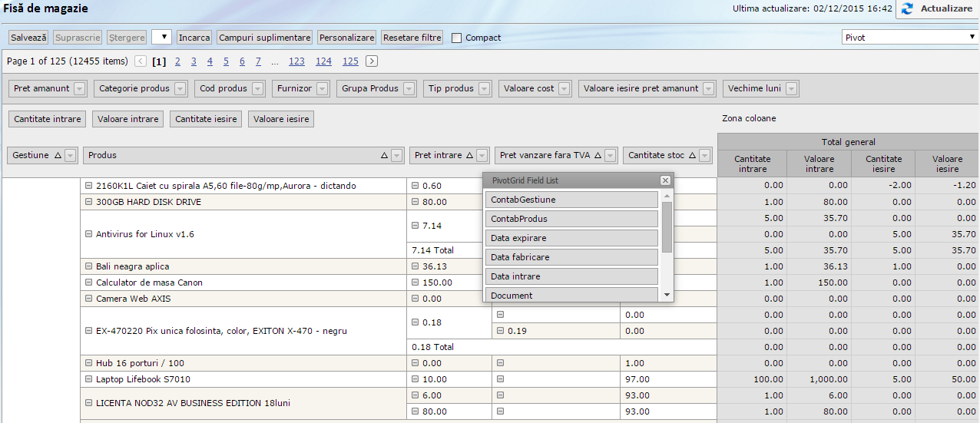Go to next page arrow in pager
The image size is (980, 423).
372,61
